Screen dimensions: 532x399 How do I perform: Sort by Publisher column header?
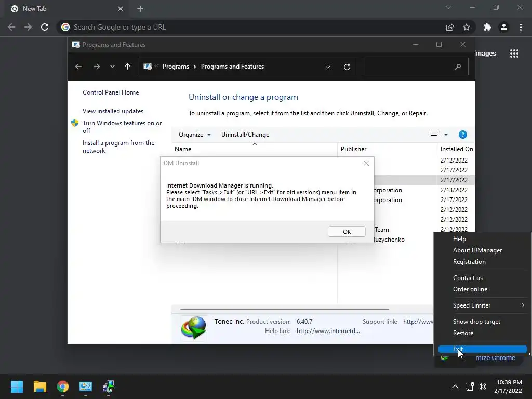click(353, 149)
